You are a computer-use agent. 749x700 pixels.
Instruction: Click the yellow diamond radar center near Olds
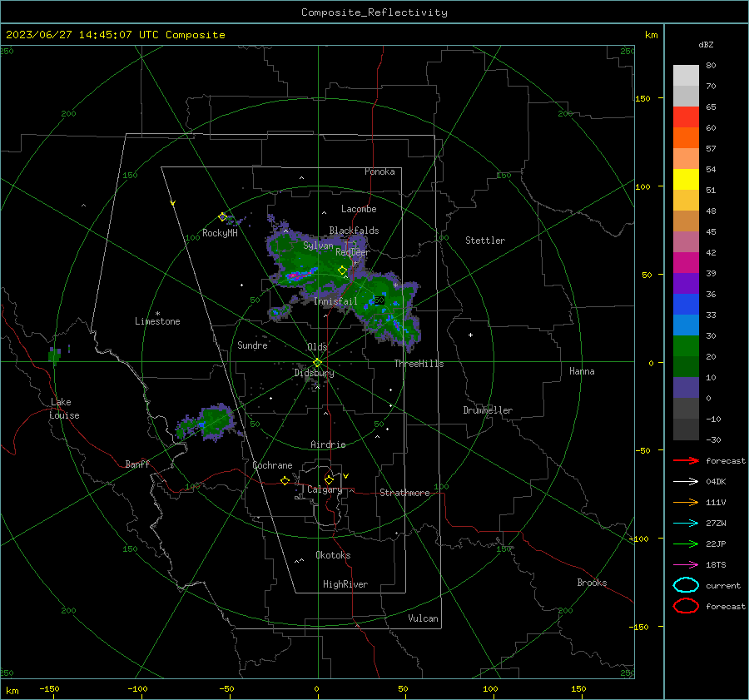click(318, 362)
